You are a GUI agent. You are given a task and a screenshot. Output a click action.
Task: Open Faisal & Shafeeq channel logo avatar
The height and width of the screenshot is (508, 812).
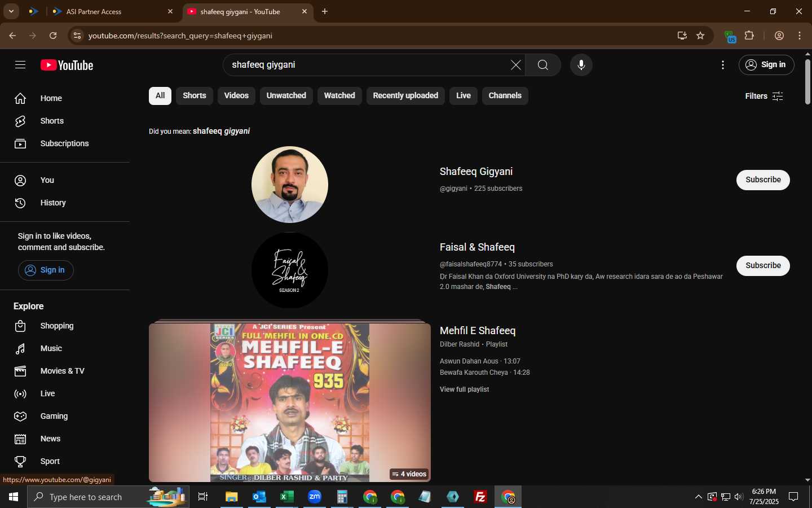click(290, 270)
